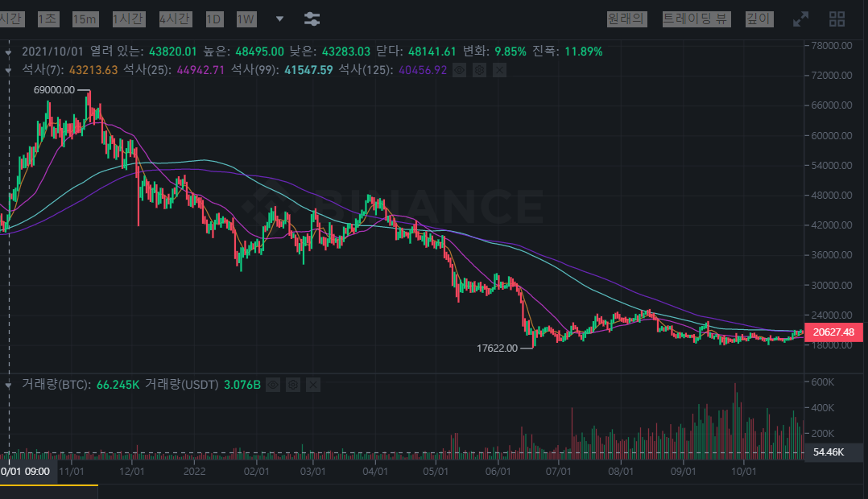Hide moving average lines with eye icon
The height and width of the screenshot is (499, 868).
(460, 70)
